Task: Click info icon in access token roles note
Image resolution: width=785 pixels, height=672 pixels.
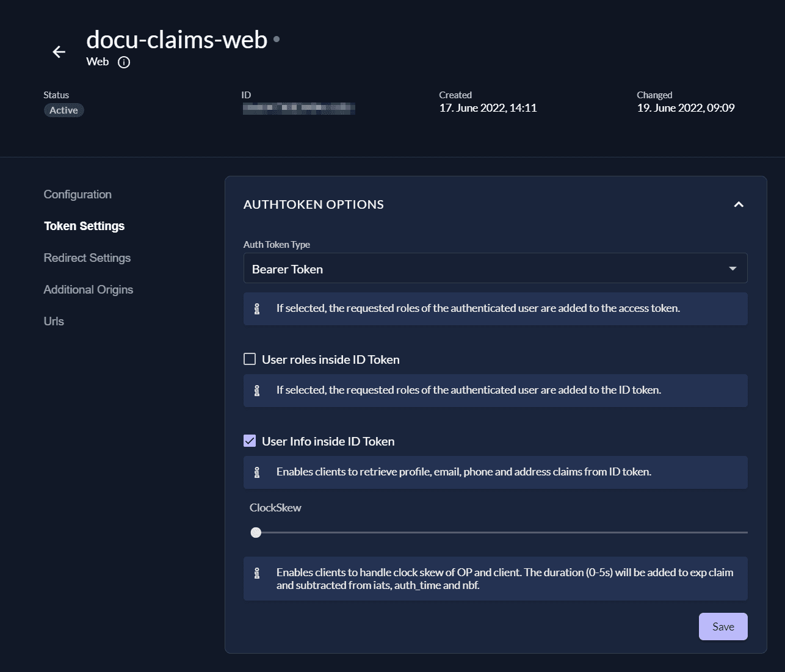Action: click(257, 309)
